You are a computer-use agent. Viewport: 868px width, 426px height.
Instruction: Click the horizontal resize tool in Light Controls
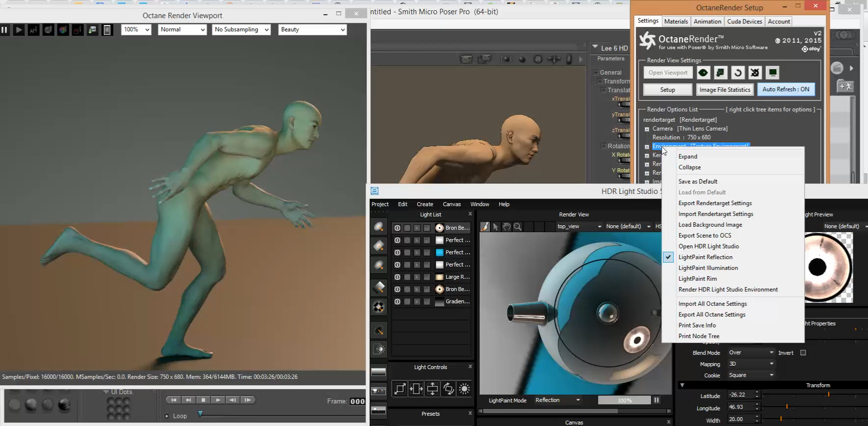pyautogui.click(x=416, y=389)
